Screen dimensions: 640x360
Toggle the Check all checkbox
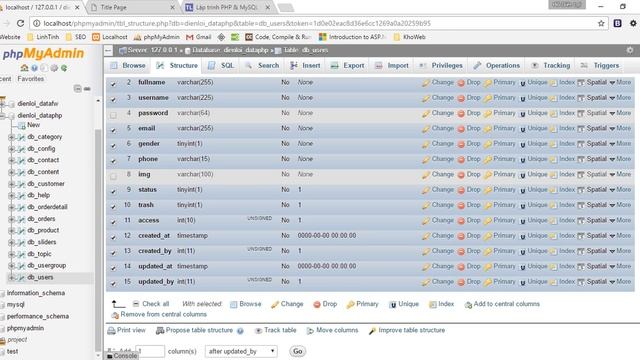(136, 304)
